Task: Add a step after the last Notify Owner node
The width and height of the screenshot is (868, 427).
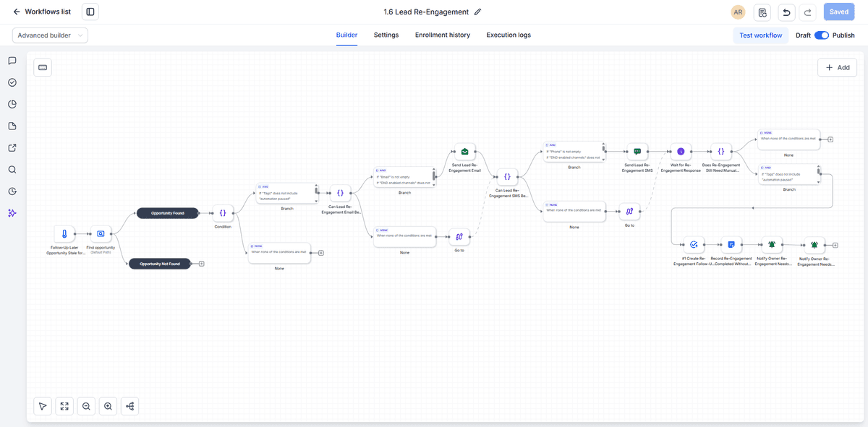Action: point(835,245)
